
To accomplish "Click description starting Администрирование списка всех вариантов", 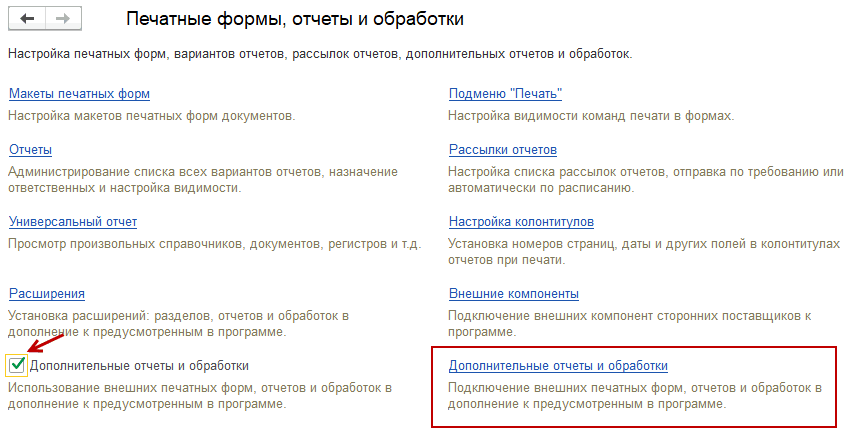I will coord(203,180).
